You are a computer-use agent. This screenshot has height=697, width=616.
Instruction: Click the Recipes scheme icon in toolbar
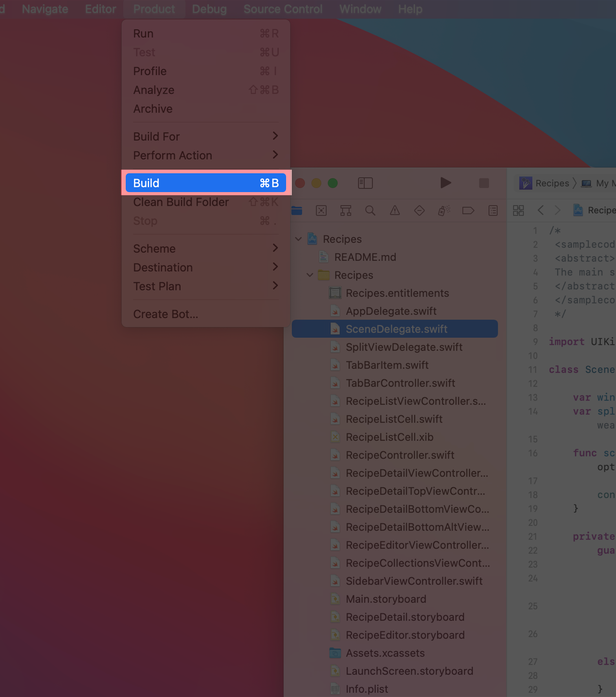coord(526,183)
